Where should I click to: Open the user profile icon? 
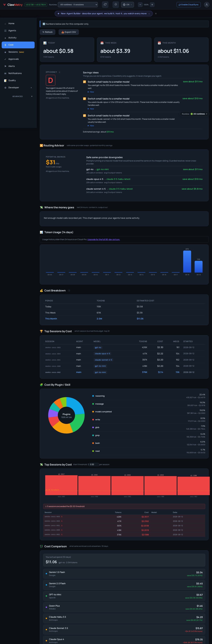click(x=207, y=5)
